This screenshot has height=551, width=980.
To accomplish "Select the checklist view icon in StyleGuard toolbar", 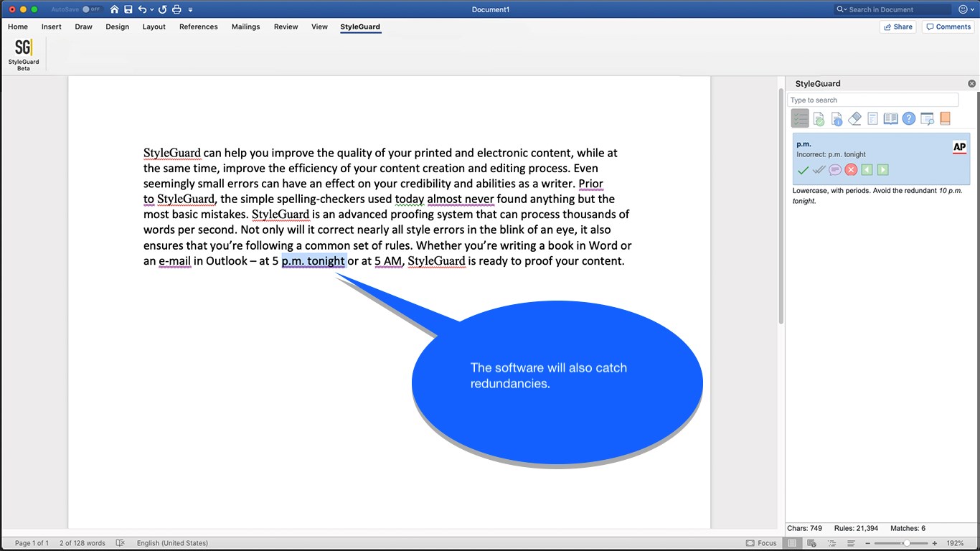I will coord(800,118).
